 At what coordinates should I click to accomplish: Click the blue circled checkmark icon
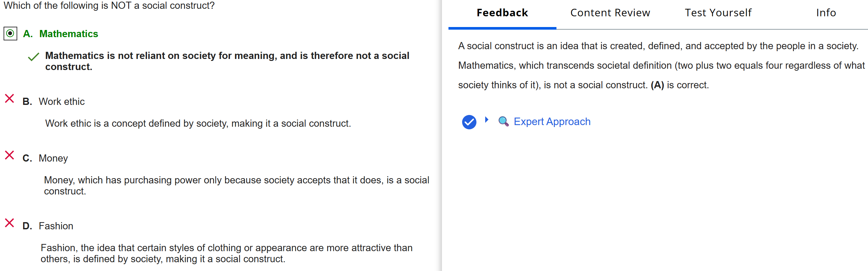(x=469, y=122)
